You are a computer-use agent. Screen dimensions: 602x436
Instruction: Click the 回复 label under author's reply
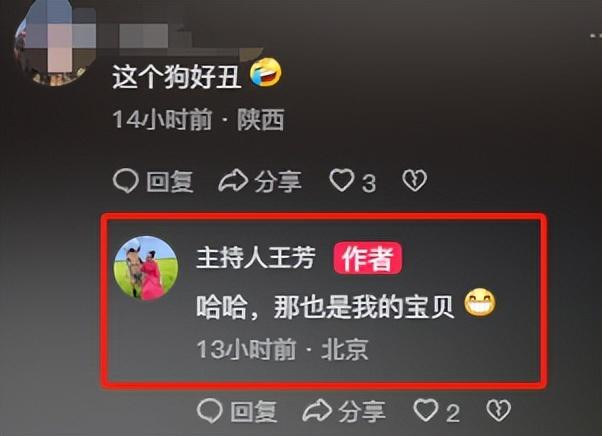pyautogui.click(x=254, y=411)
